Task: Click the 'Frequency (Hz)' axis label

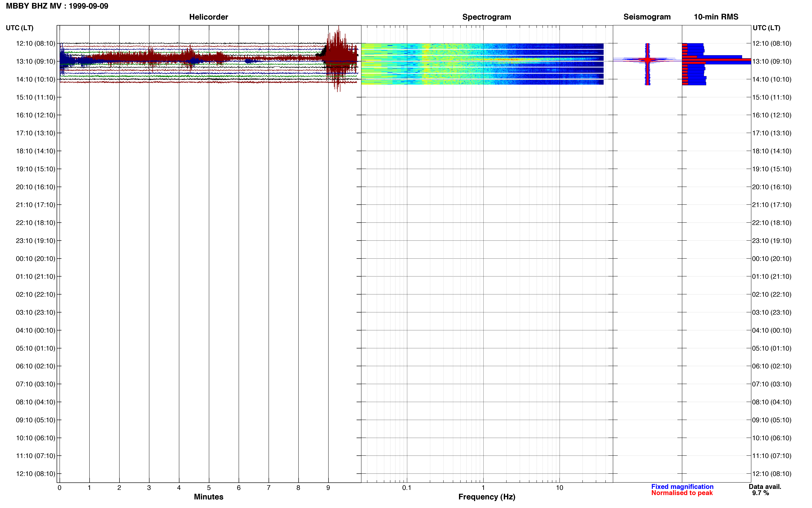Action: tap(487, 497)
